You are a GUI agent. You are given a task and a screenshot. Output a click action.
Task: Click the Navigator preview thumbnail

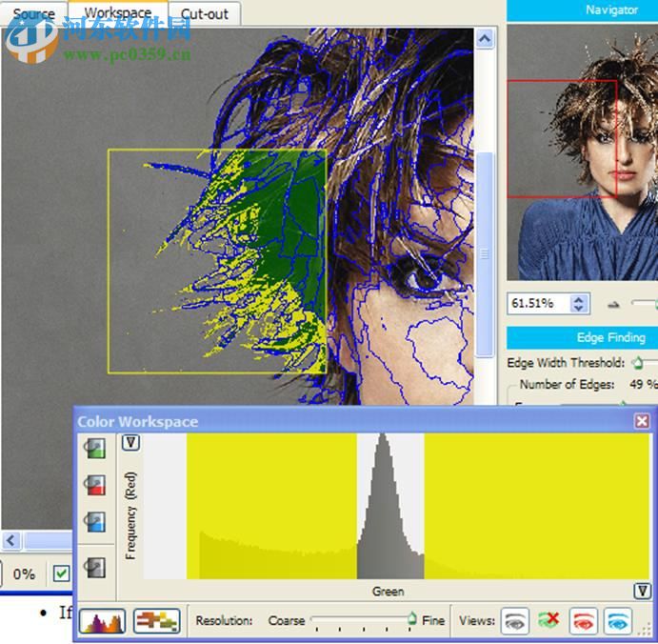click(x=583, y=152)
